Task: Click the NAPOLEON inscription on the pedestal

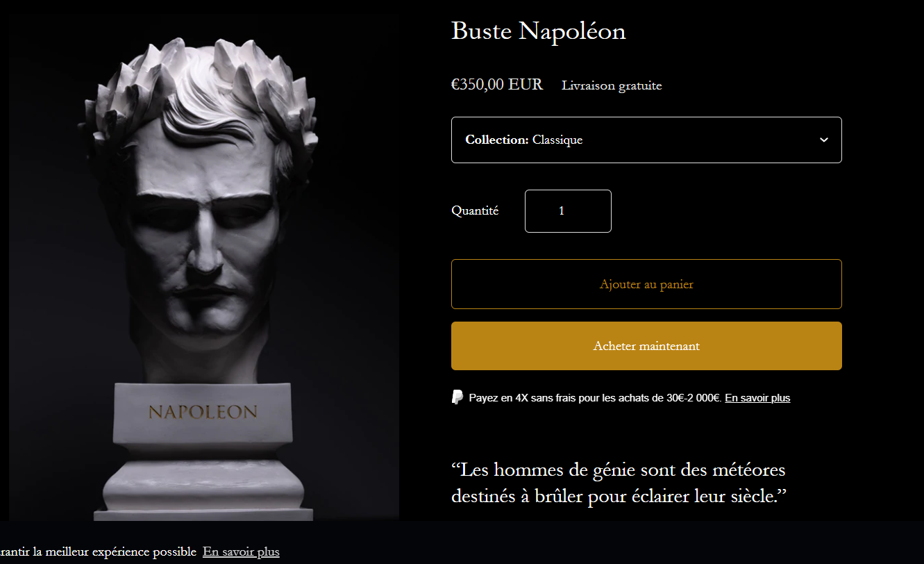Action: [x=203, y=412]
